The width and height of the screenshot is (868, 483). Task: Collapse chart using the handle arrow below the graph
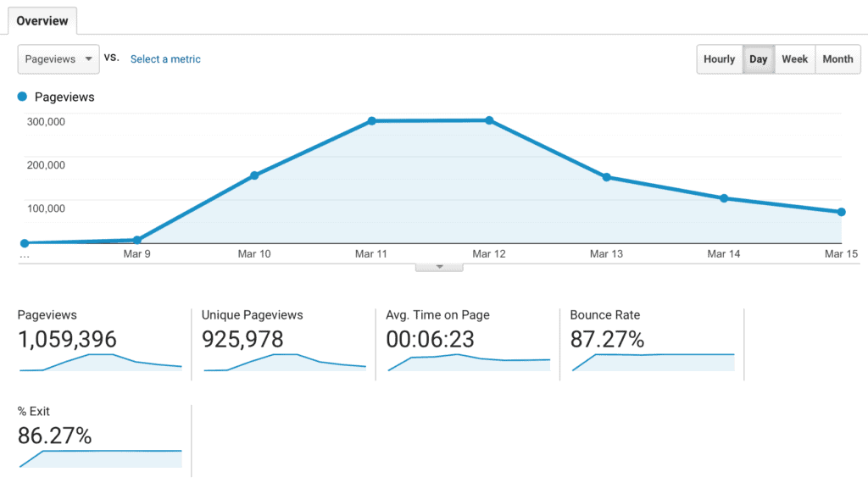(x=439, y=267)
